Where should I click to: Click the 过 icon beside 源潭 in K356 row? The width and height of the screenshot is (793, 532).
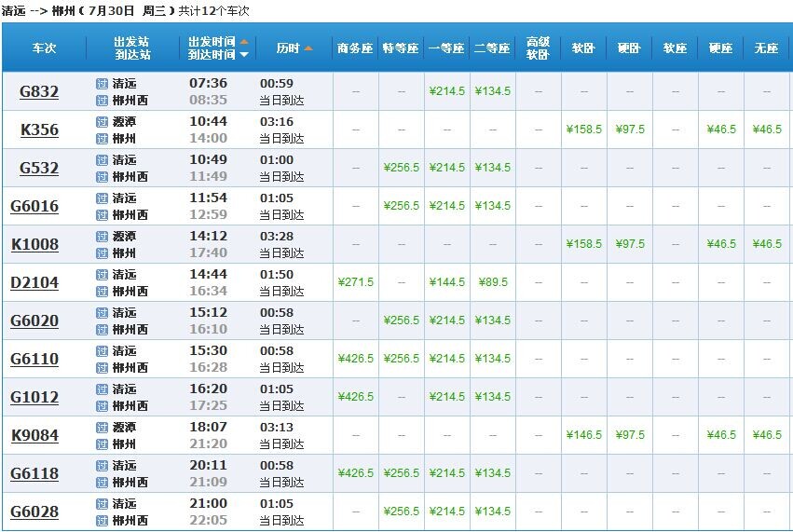[x=102, y=121]
